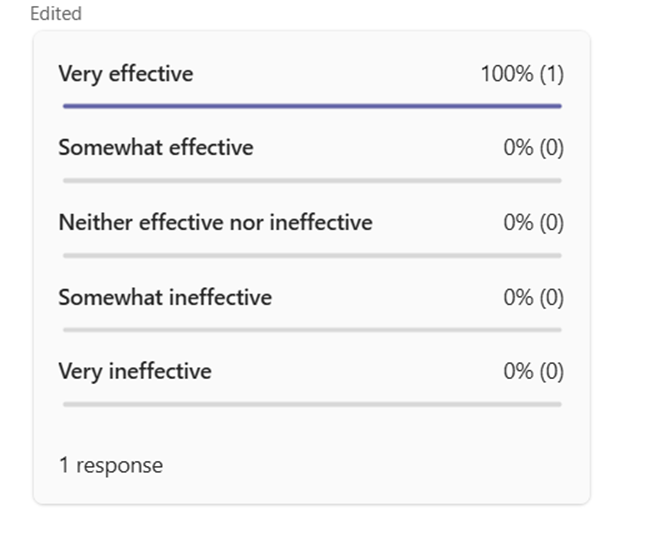
Task: Choose the Somewhat effective option
Action: pyautogui.click(x=156, y=148)
